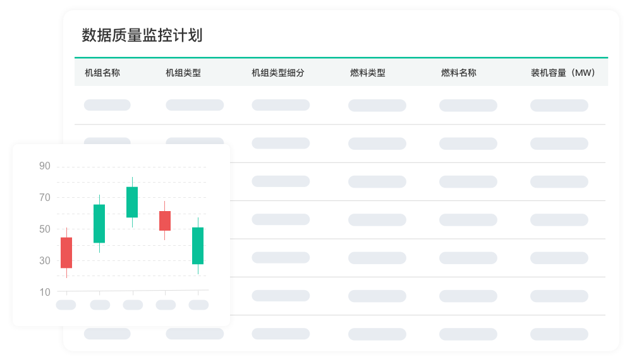Click first row placeholder under 燃料类型
Screen dimensions: 632x364
377,106
